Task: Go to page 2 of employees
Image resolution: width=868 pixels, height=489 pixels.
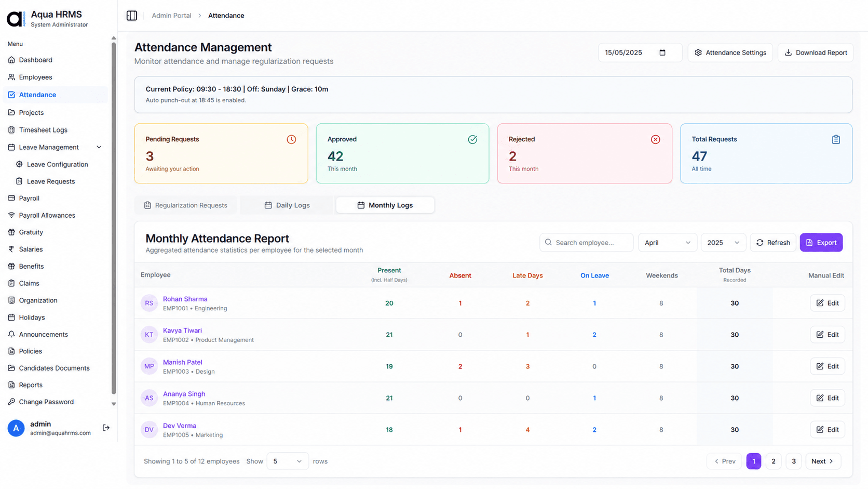Action: pos(774,461)
